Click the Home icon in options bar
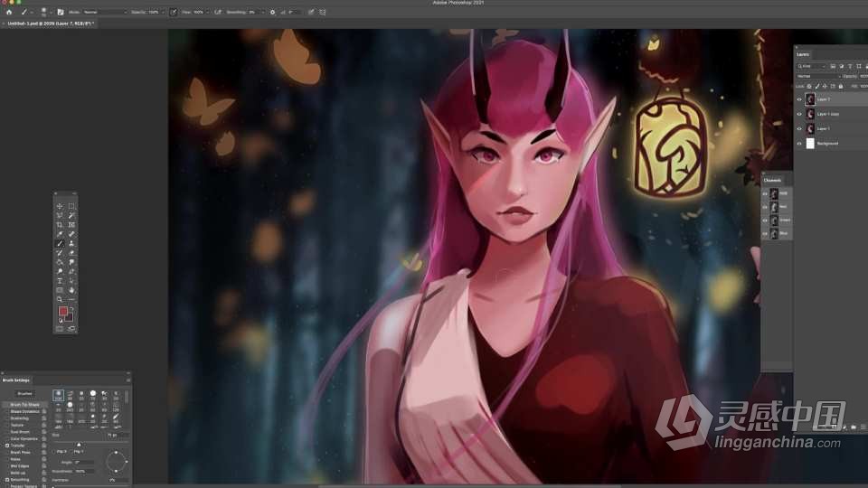This screenshot has height=488, width=868. (x=9, y=12)
